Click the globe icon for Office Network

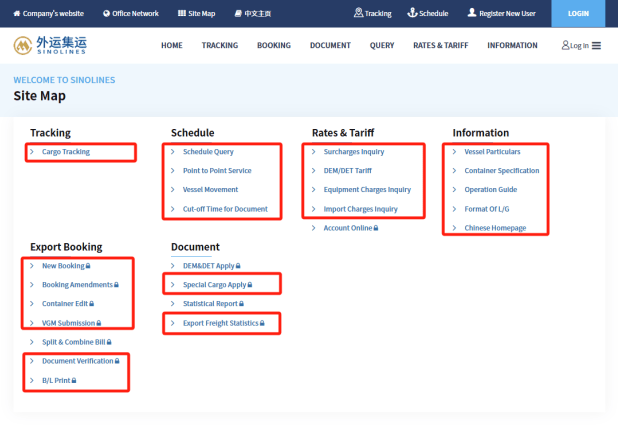coord(106,13)
